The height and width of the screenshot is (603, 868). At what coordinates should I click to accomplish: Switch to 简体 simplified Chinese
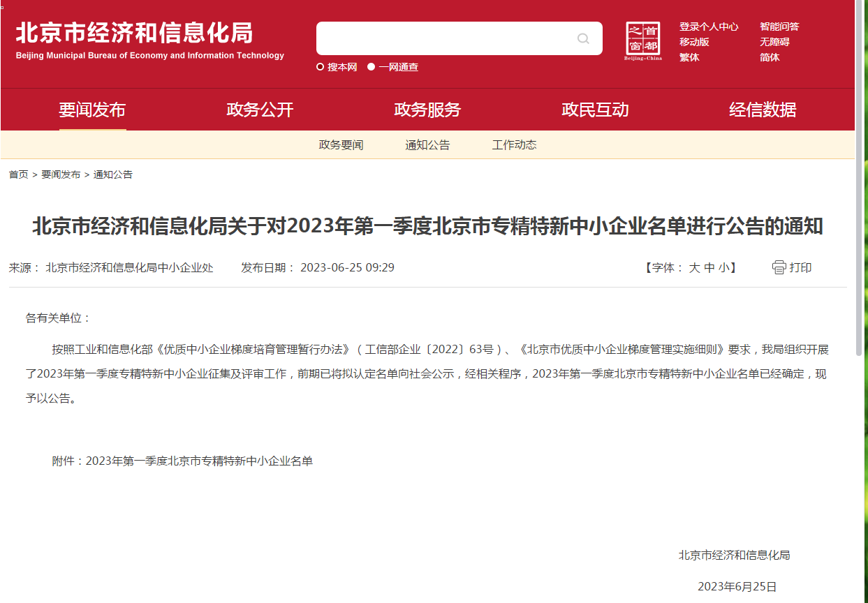pyautogui.click(x=770, y=57)
